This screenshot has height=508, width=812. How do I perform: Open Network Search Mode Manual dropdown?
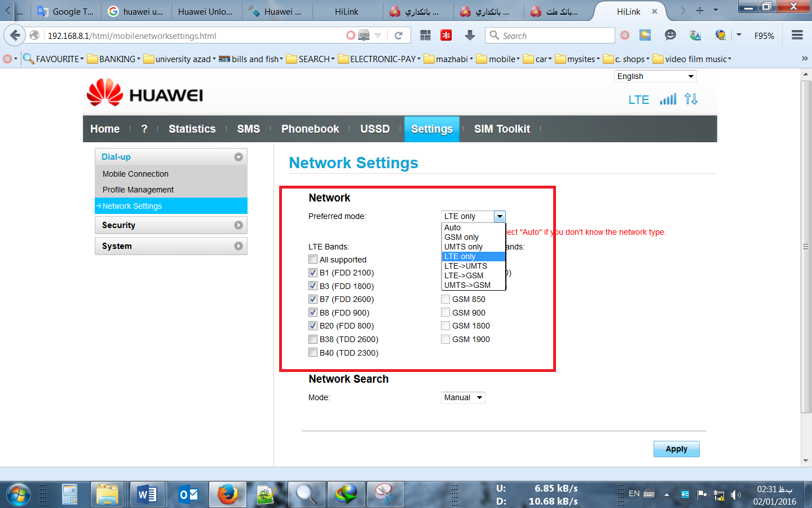click(x=463, y=397)
